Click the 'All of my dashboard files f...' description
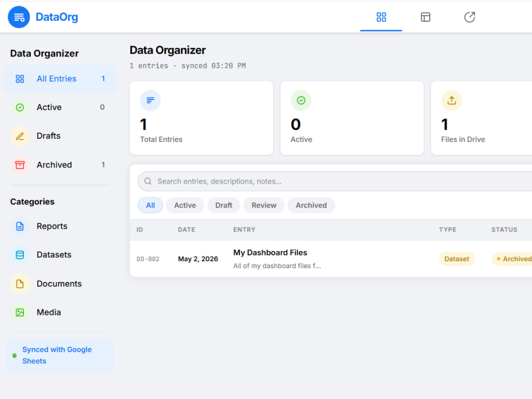The height and width of the screenshot is (399, 532). tap(277, 266)
